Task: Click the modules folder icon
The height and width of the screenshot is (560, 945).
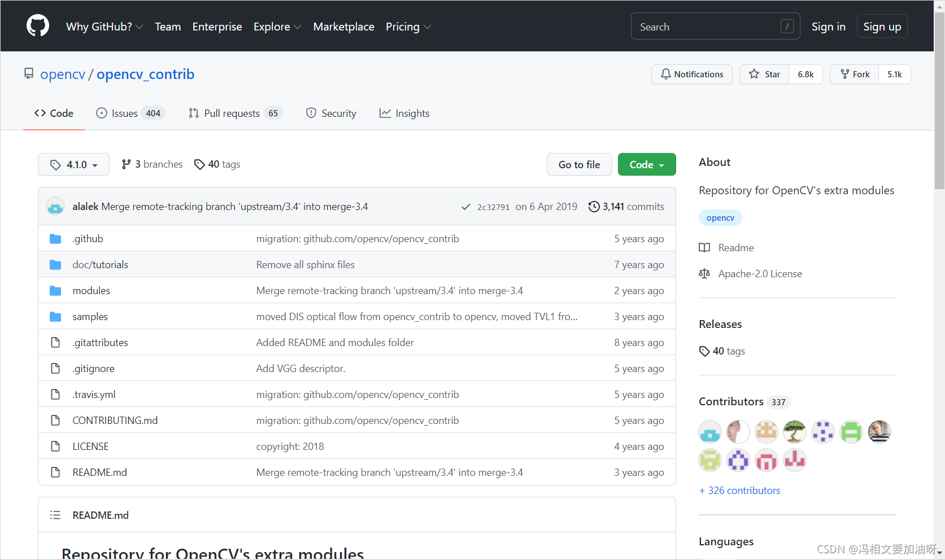Action: pyautogui.click(x=55, y=291)
